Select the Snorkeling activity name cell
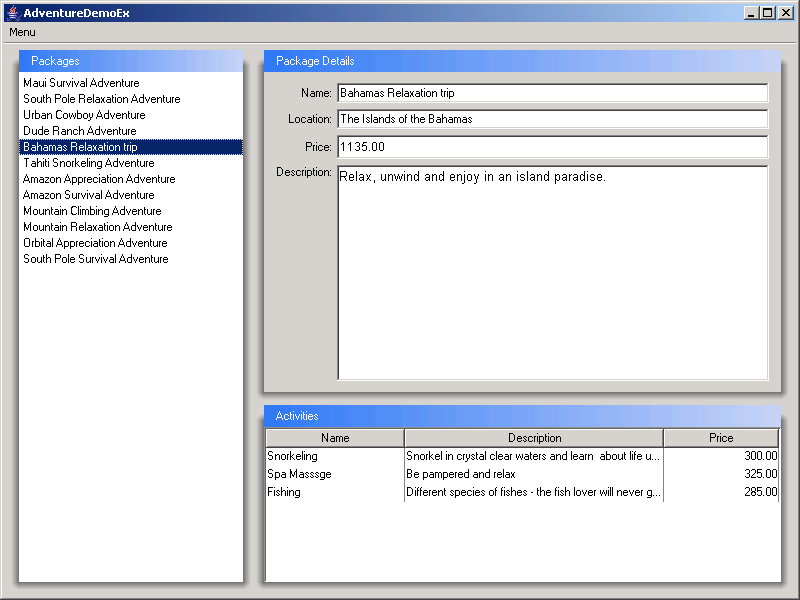Viewport: 800px width, 600px height. pos(335,456)
